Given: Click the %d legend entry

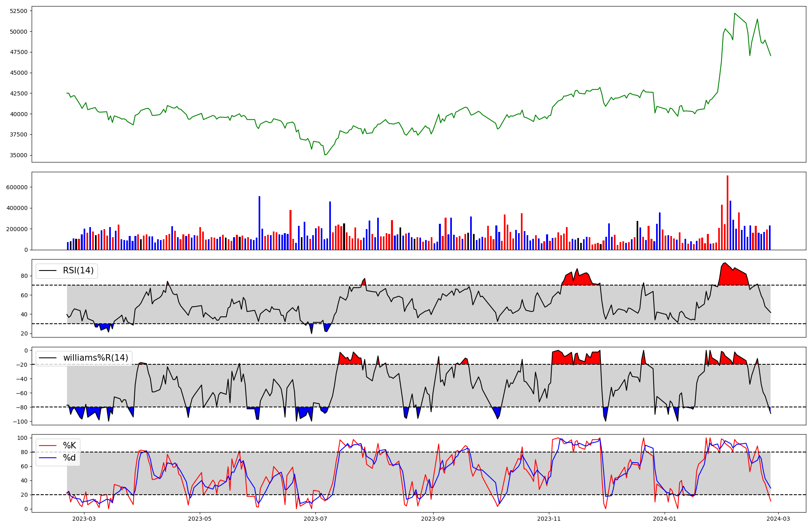Looking at the screenshot, I should (x=69, y=458).
